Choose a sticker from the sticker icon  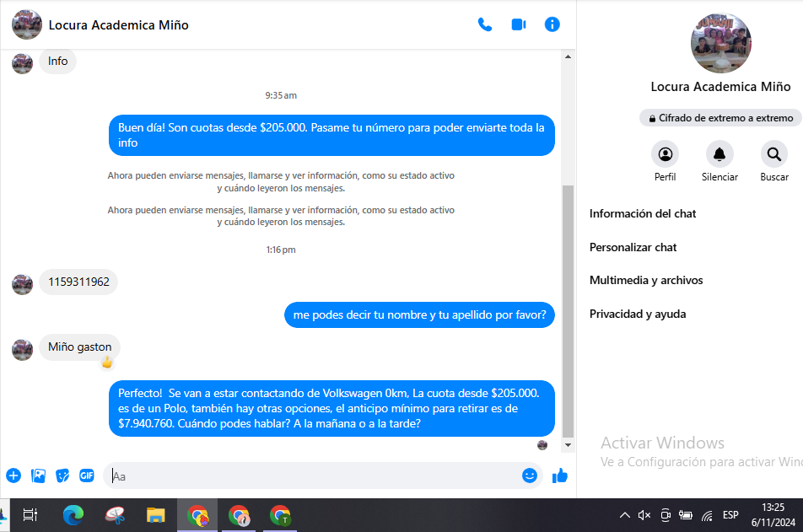click(x=62, y=476)
